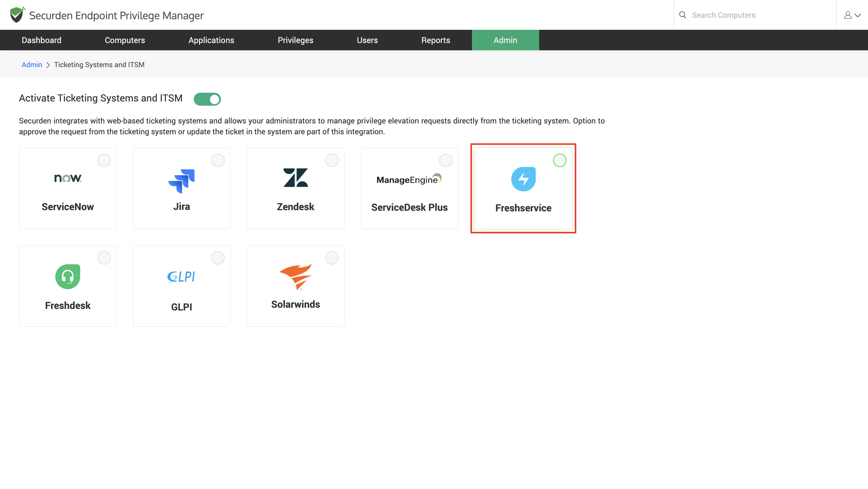
Task: Click Securden Endpoint Privilege Manager title
Action: (116, 15)
